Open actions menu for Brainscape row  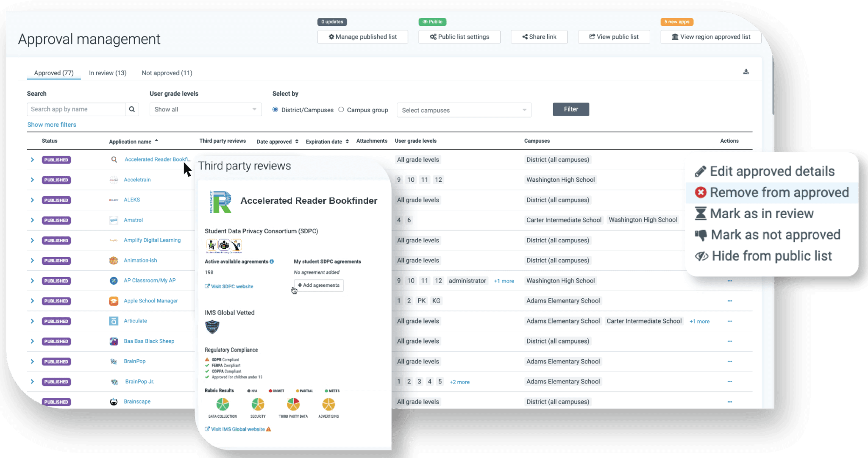pyautogui.click(x=729, y=402)
